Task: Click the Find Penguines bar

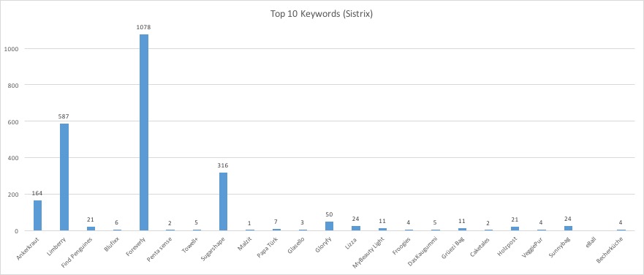Action: coord(91,228)
